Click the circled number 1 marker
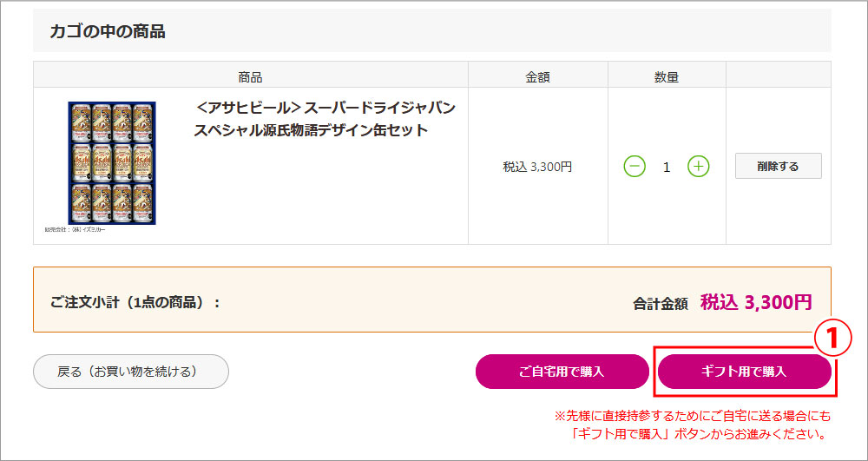 click(831, 339)
